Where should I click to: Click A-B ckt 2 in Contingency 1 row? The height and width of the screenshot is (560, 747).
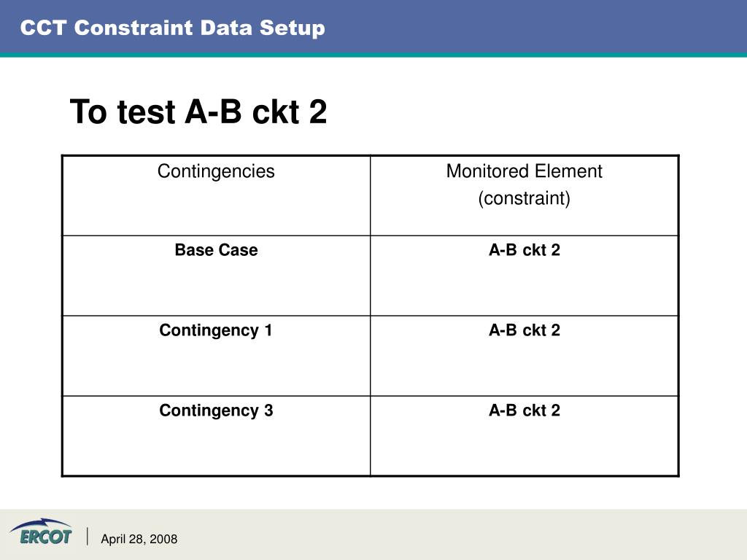click(x=524, y=330)
